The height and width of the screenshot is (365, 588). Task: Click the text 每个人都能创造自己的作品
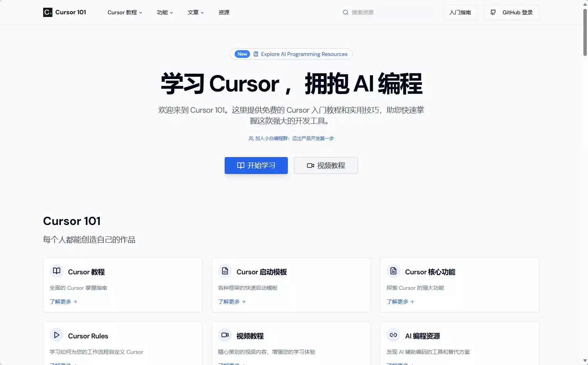[89, 240]
